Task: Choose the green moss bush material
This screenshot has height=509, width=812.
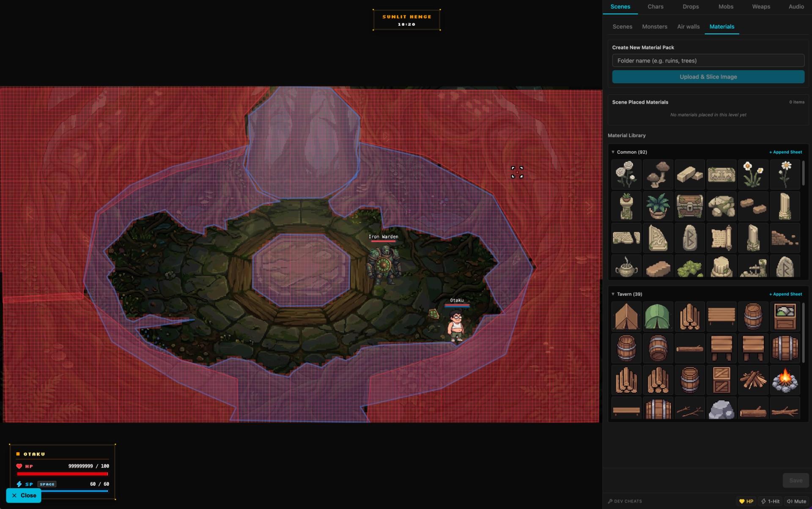Action: 690,266
